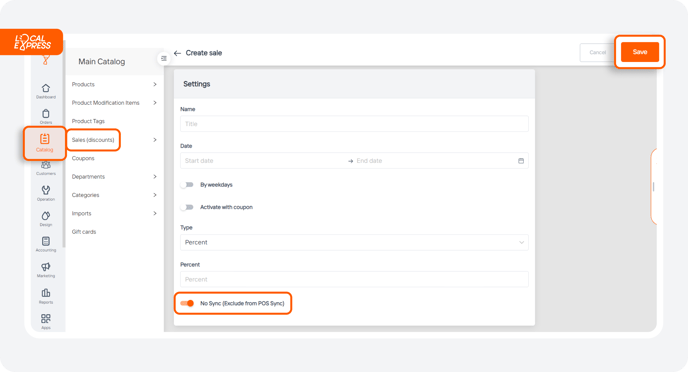Open Coupons in the catalog menu

(83, 158)
